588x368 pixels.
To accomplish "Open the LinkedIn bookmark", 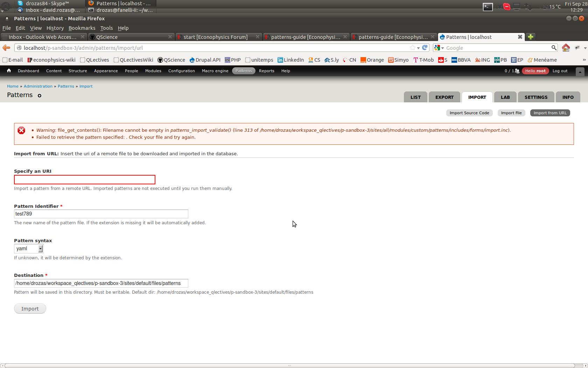I will pyautogui.click(x=290, y=60).
